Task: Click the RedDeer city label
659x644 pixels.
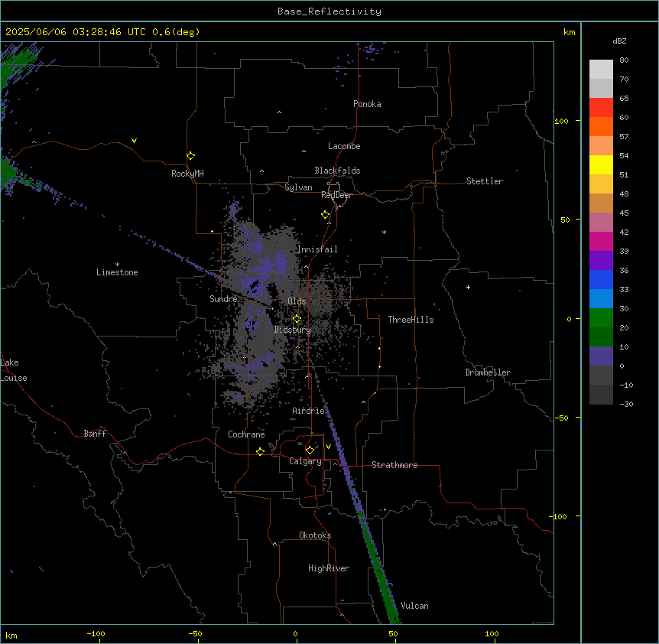Action: tap(336, 195)
